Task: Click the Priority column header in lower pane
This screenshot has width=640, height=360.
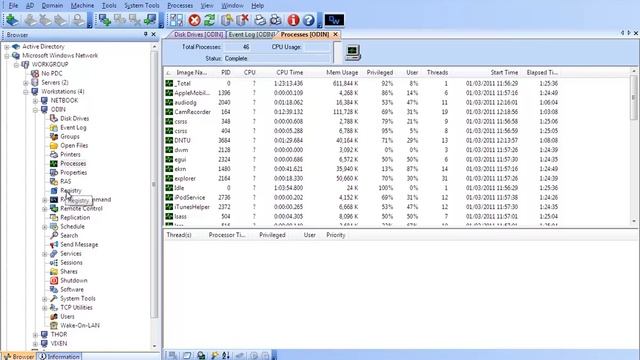Action: click(x=336, y=235)
